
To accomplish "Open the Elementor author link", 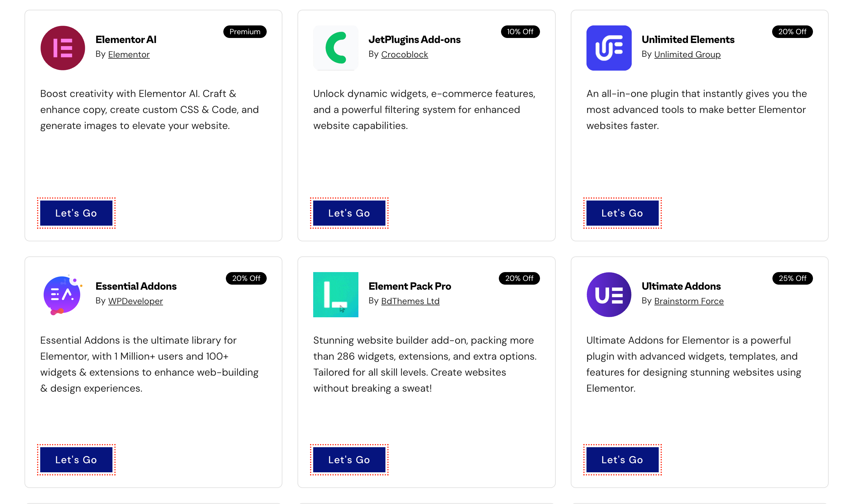I will (129, 54).
